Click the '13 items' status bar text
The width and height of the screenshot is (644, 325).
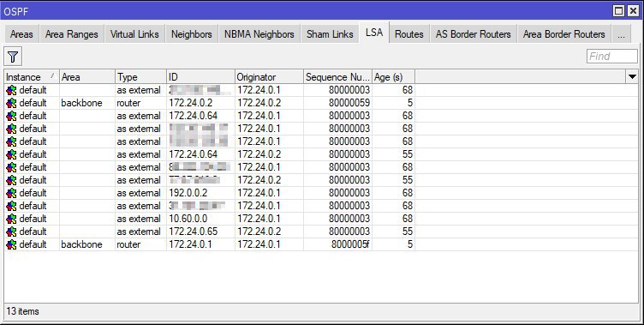[22, 311]
